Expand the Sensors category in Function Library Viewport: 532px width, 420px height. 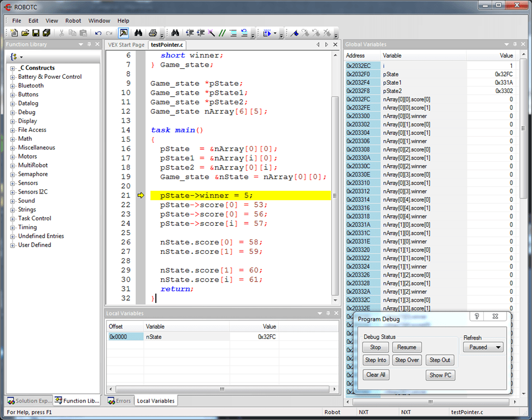coord(13,183)
